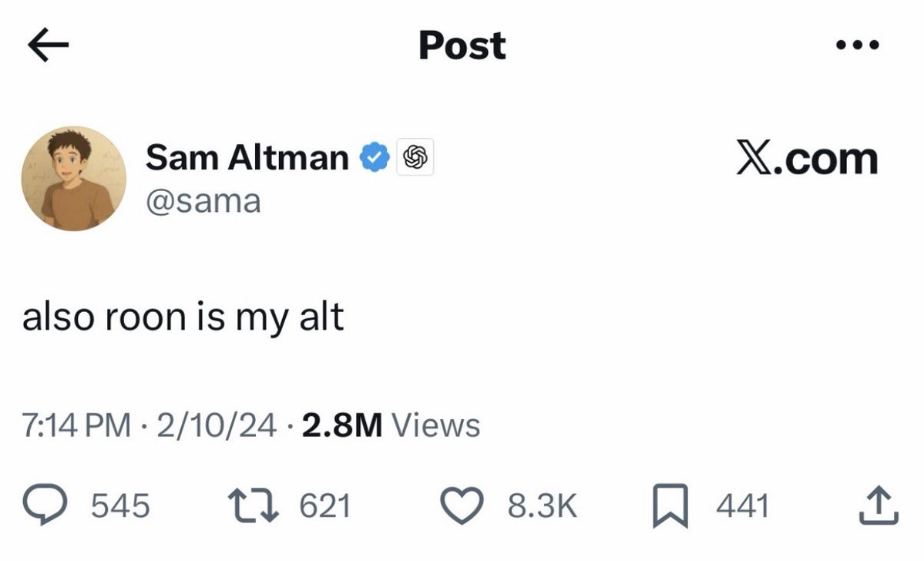
Task: Click the OpenAI affiliation badge
Action: pos(415,158)
